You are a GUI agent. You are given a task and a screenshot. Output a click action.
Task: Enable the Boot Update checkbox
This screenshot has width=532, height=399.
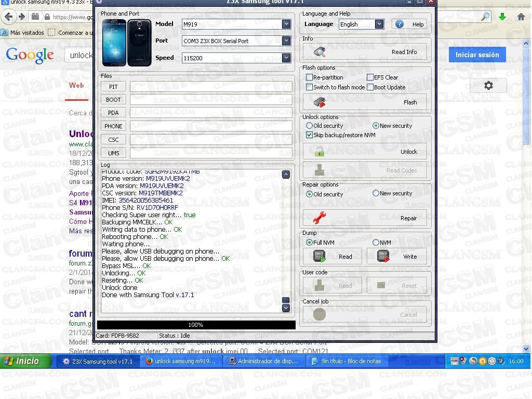tap(370, 87)
